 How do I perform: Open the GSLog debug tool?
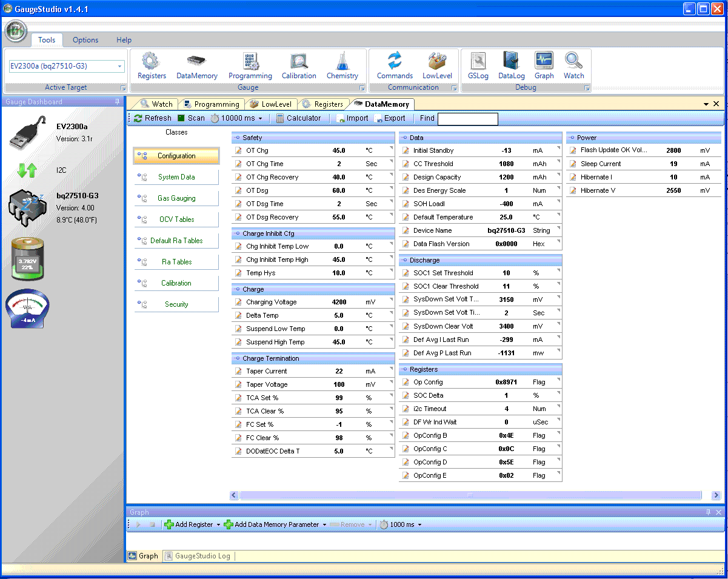(x=478, y=65)
